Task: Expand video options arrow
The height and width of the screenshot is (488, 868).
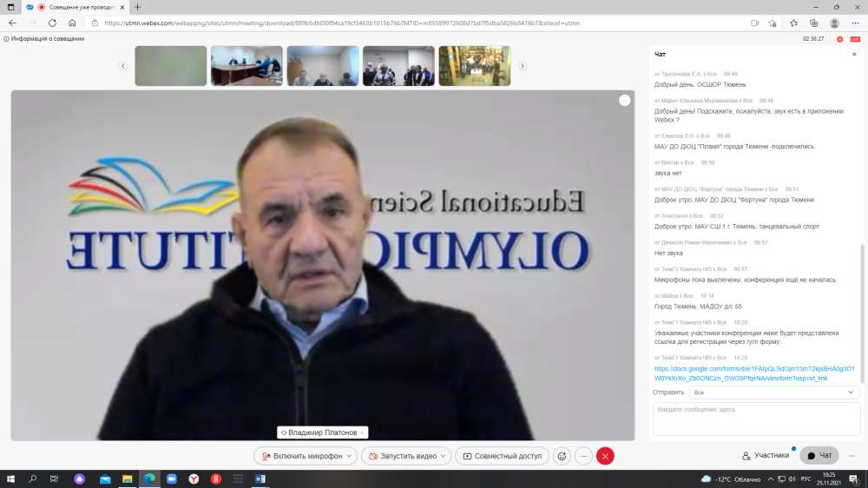Action: coord(443,456)
